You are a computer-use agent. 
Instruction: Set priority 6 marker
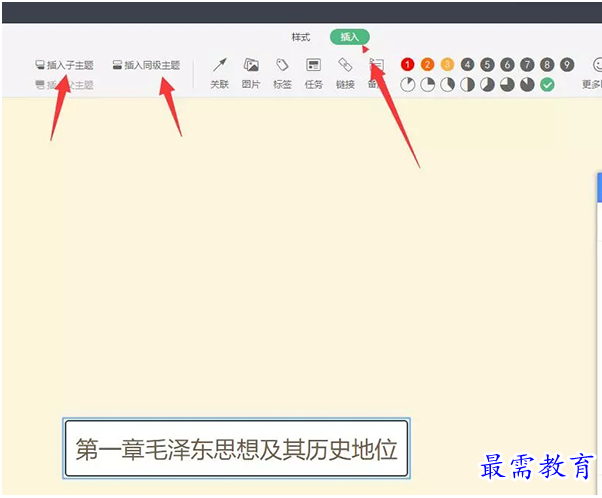click(507, 65)
